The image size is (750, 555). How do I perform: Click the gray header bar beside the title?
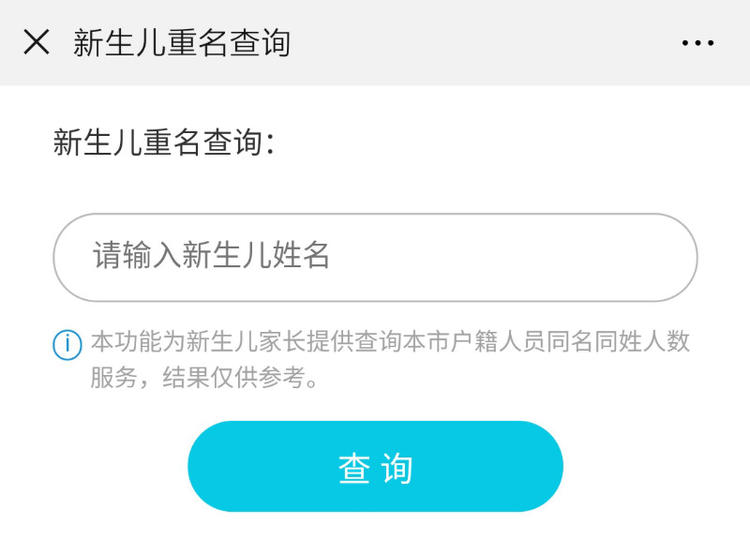(x=478, y=43)
